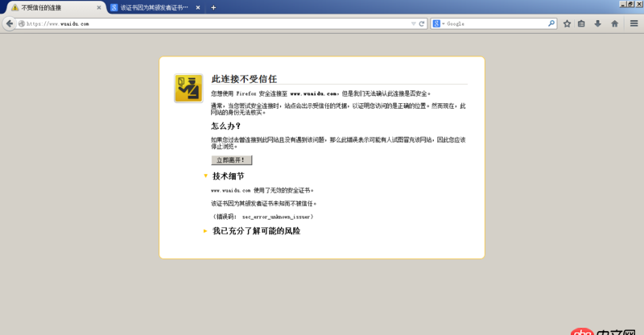Go to the home page icon
644x335 pixels.
tap(614, 24)
